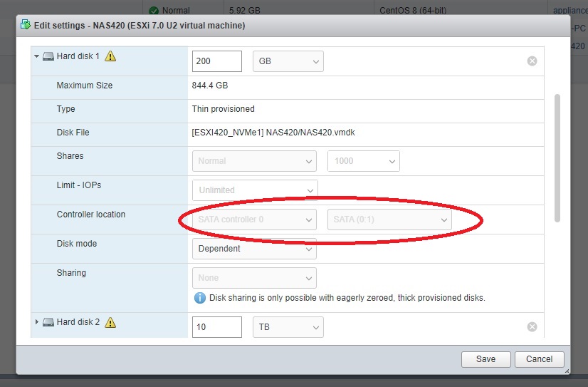Collapse the Hard disk 1 section
588x387 pixels.
point(36,56)
